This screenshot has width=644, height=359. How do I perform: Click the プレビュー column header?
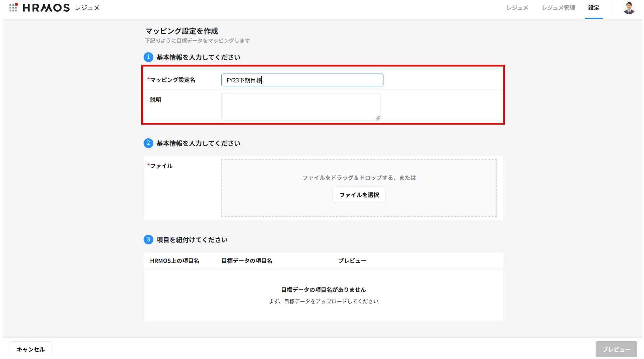352,261
